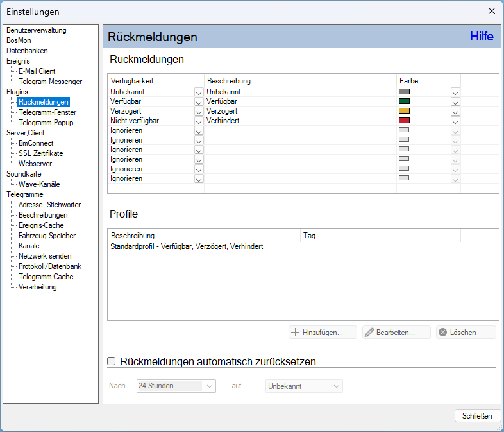Open the color dropdown for the yellow Verzögert swatch
Image resolution: width=504 pixels, height=432 pixels.
[455, 112]
